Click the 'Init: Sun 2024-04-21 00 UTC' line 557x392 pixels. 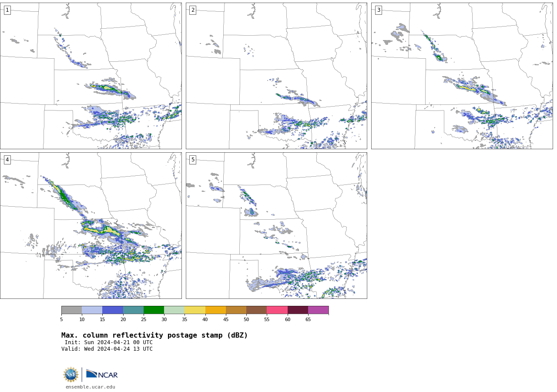point(109,342)
